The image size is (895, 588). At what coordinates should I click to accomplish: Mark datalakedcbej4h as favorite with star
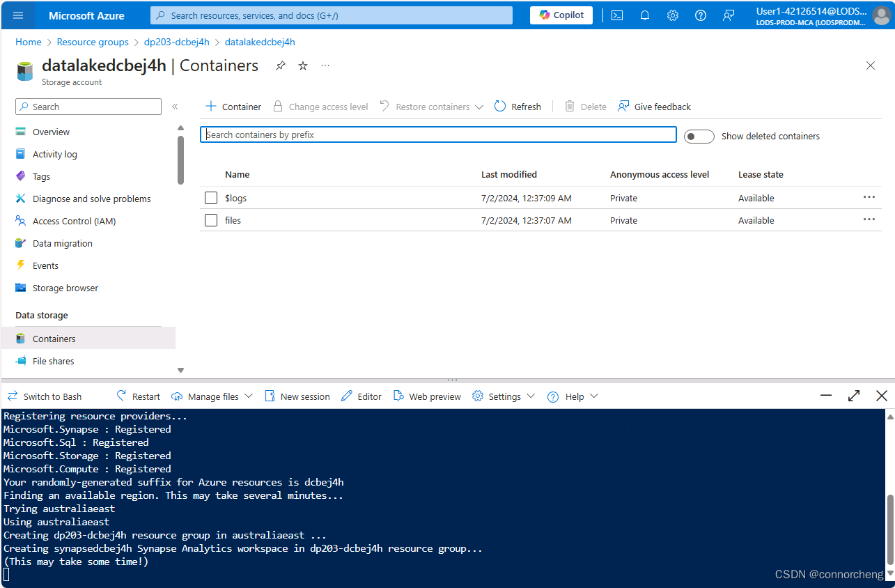pyautogui.click(x=303, y=65)
